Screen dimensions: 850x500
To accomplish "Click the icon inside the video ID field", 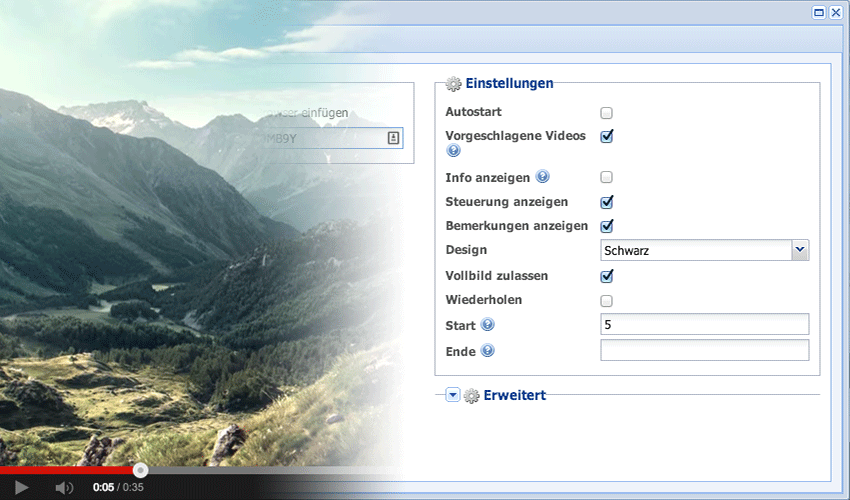I will 393,138.
